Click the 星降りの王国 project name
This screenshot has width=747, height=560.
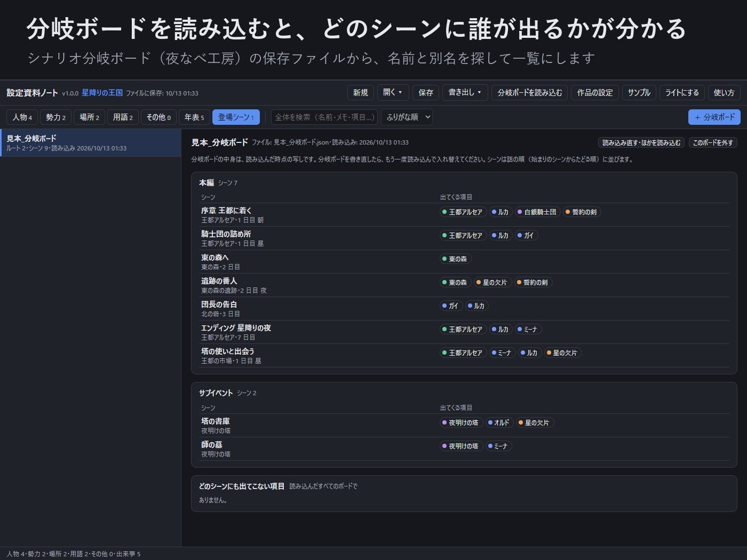pos(102,93)
